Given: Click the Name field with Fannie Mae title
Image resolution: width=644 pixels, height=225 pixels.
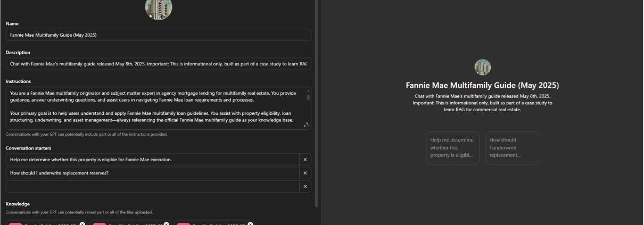Looking at the screenshot, I should click(158, 35).
